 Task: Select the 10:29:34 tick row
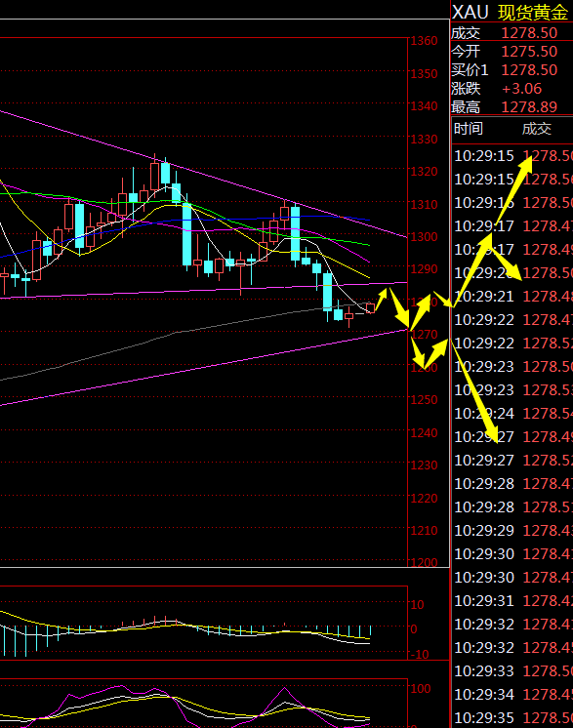coord(513,695)
